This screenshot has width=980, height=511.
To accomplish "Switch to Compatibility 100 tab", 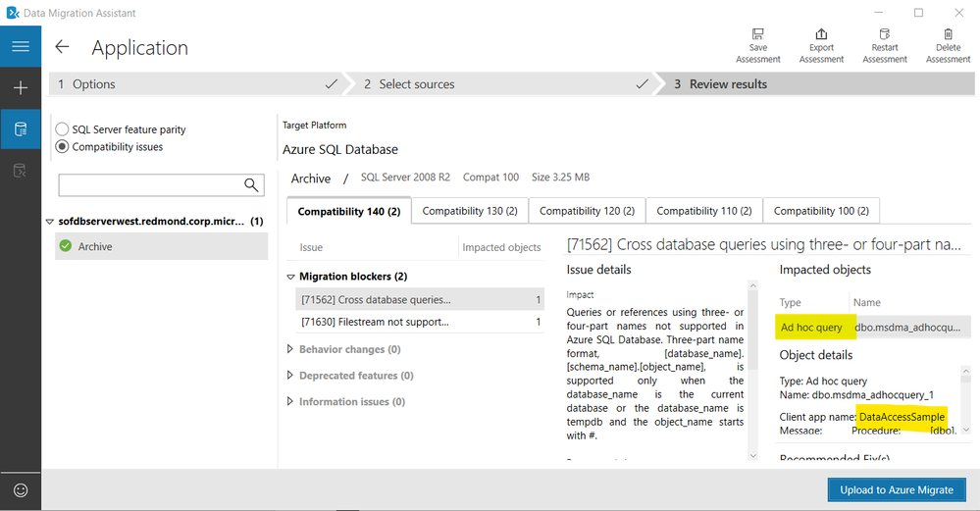I will point(821,211).
